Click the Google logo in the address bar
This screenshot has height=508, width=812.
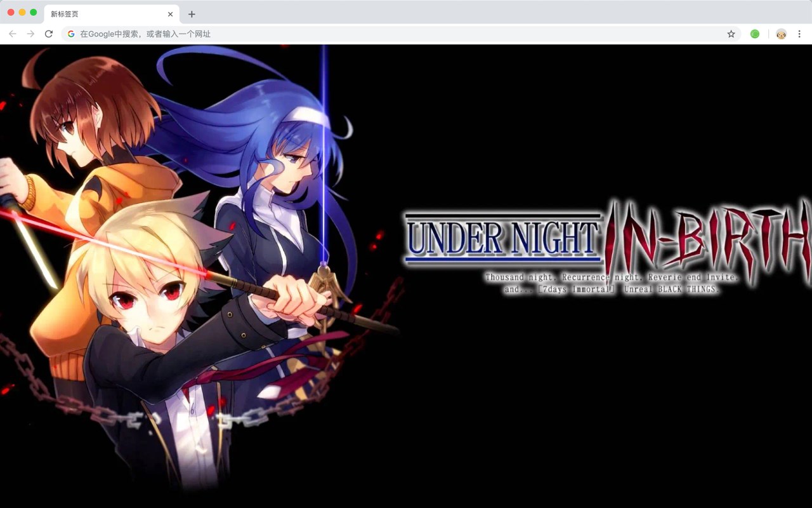pos(71,34)
